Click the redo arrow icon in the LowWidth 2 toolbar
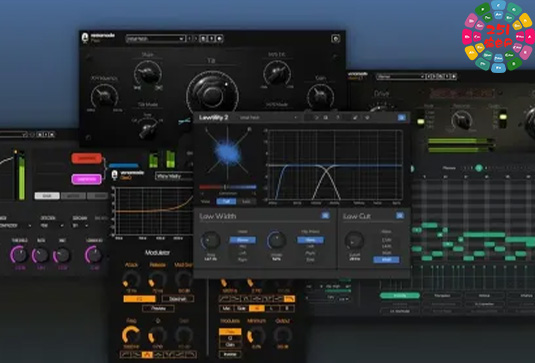 pyautogui.click(x=316, y=117)
